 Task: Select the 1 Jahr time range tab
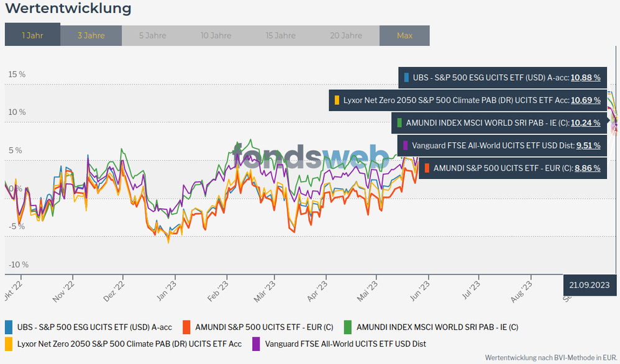(32, 35)
